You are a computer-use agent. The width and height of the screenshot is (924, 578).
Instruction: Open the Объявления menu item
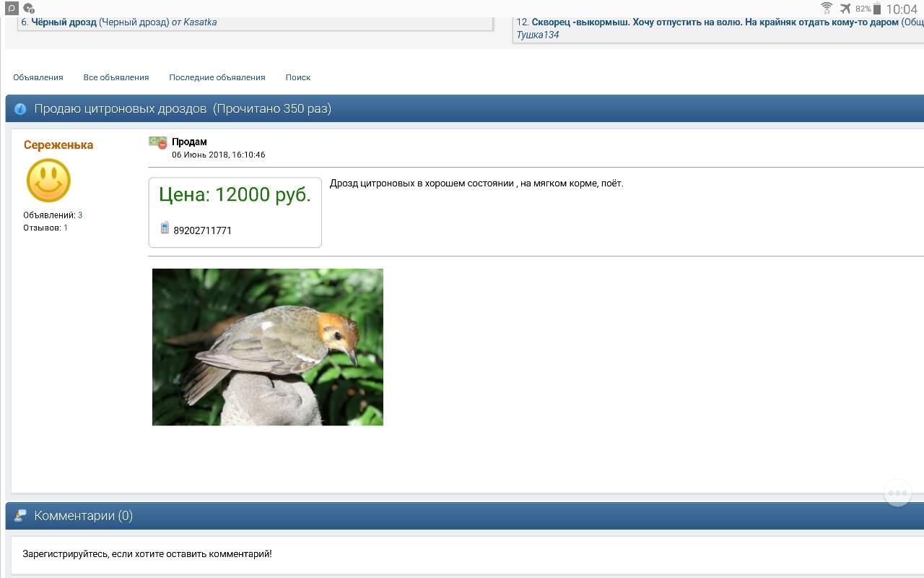click(38, 77)
